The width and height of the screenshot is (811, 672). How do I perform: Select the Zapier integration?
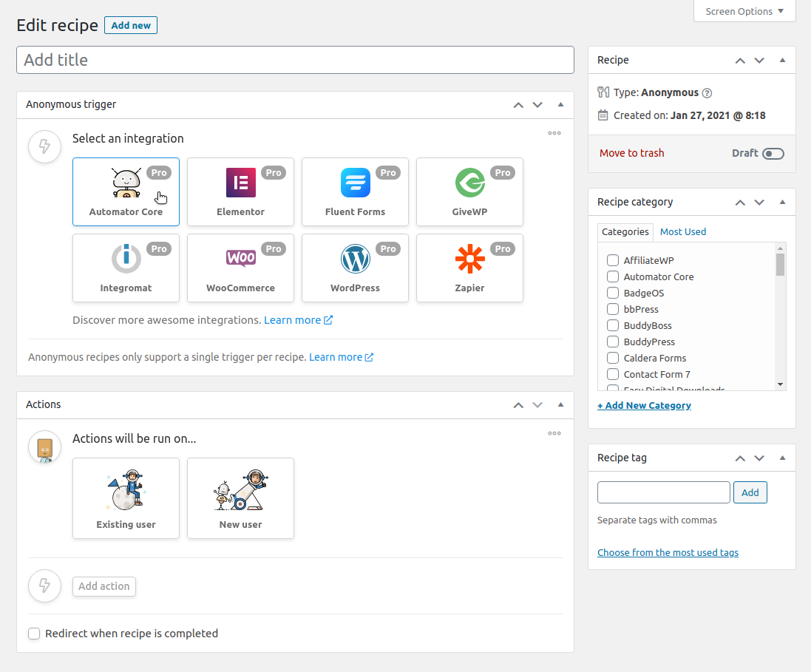tap(469, 268)
